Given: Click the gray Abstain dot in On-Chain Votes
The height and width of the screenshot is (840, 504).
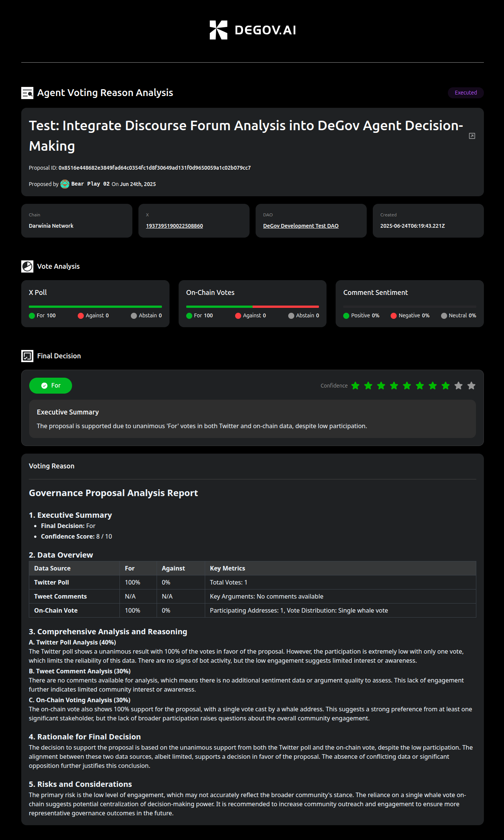Looking at the screenshot, I should [x=291, y=316].
